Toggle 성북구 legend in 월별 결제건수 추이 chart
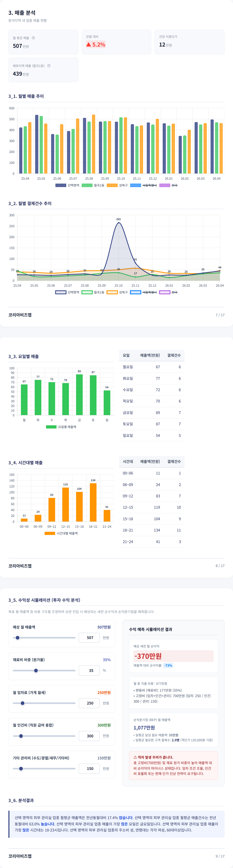 click(117, 292)
